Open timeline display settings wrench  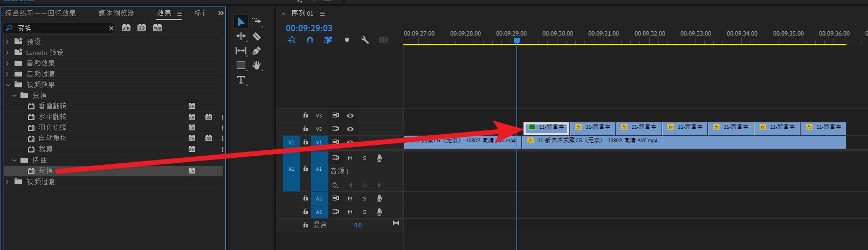tap(365, 40)
